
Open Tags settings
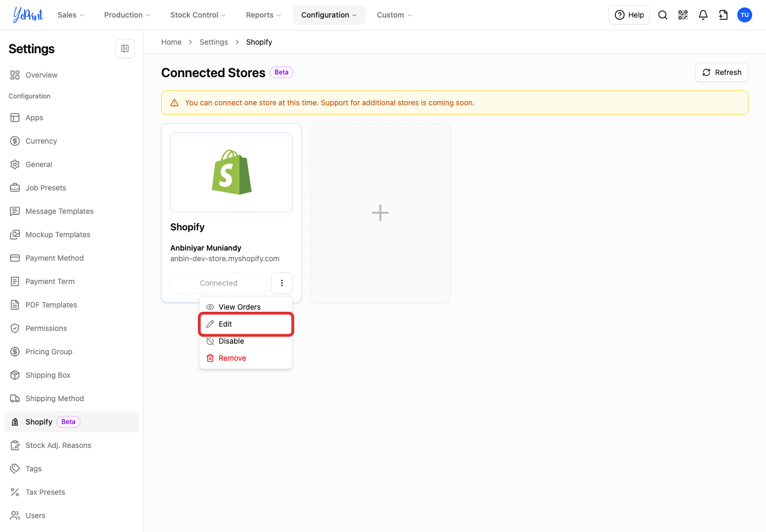71,469
